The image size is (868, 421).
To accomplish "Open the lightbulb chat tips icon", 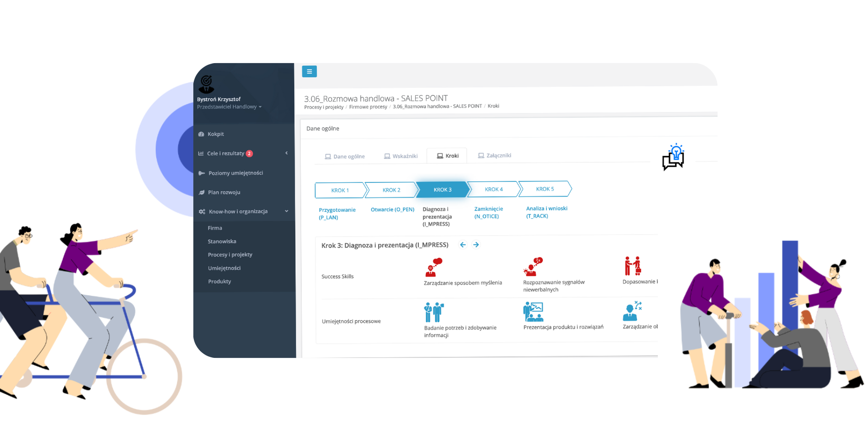I will (673, 157).
